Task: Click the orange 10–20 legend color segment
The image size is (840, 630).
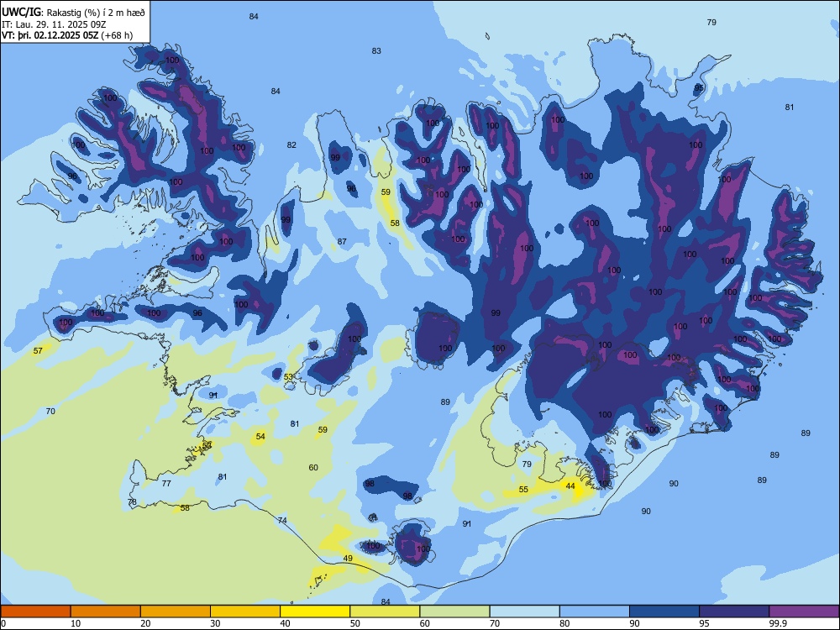Action: click(x=106, y=612)
